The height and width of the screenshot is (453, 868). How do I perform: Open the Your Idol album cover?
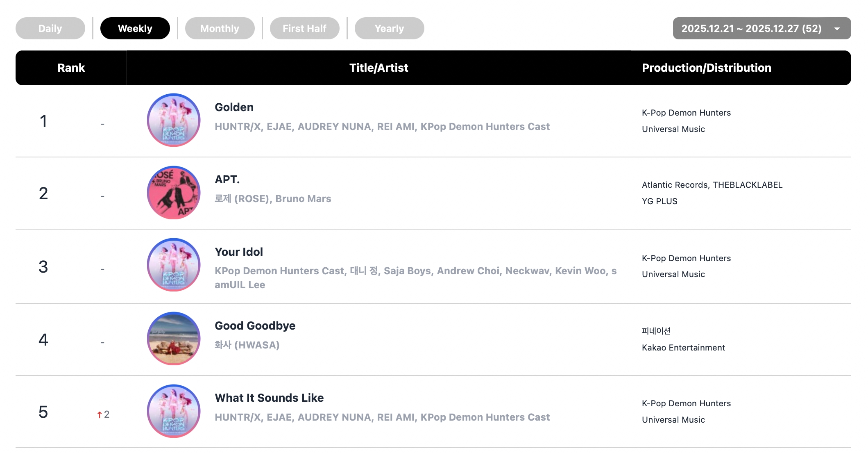pos(174,265)
